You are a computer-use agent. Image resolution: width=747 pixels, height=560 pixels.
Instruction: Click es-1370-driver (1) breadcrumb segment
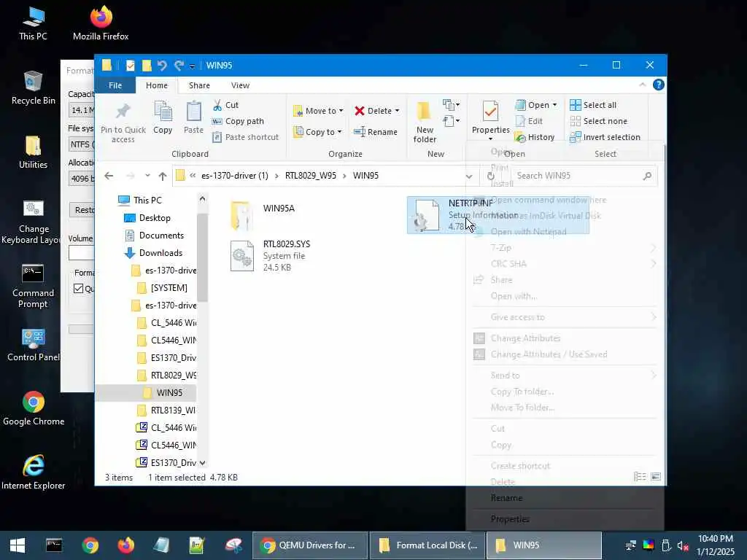[234, 176]
